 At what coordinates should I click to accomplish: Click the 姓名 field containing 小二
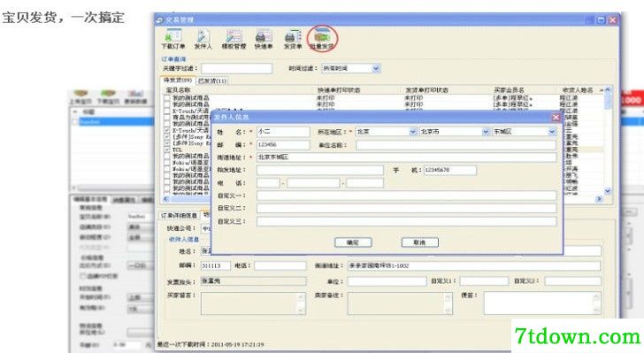[x=283, y=132]
